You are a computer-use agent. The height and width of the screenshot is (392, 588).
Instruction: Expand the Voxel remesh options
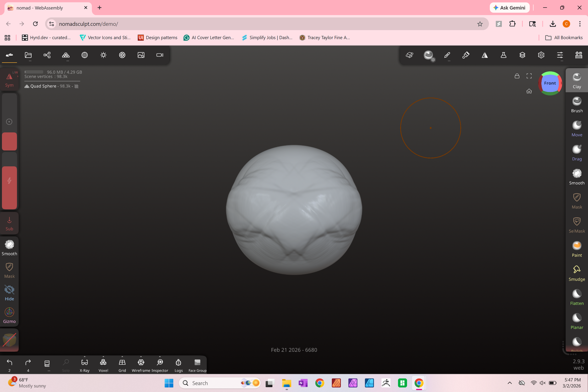[x=103, y=357]
